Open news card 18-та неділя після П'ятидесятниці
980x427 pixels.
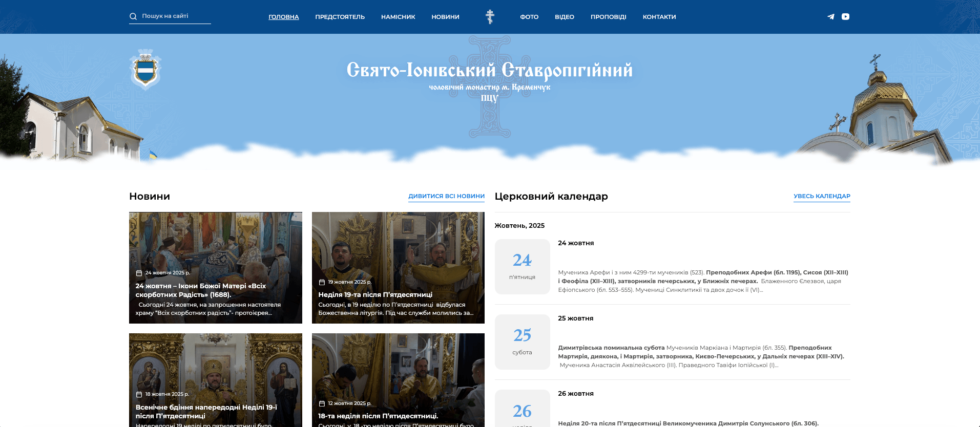(398, 380)
